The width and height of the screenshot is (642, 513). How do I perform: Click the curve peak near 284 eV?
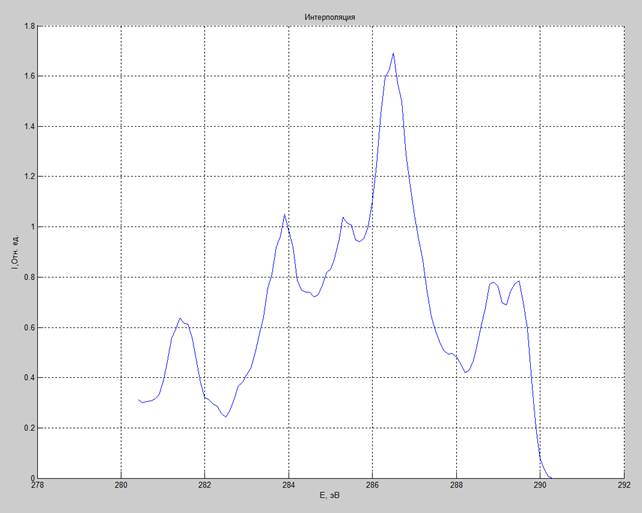285,215
